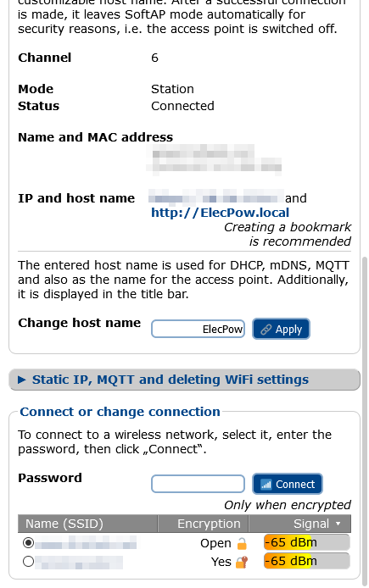Viewport: 369px width, 588px height.
Task: Focus the Change host name input field
Action: pos(198,330)
